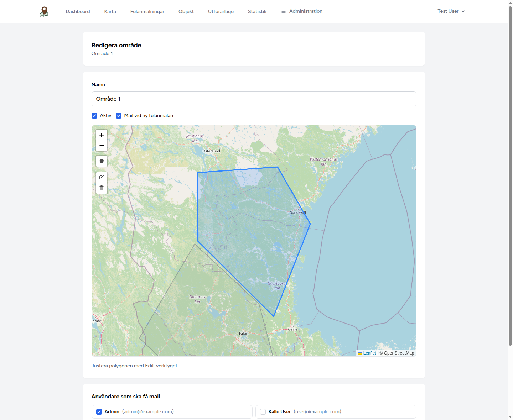Click the Justera polygonen hint text
The image size is (513, 420).
[135, 366]
